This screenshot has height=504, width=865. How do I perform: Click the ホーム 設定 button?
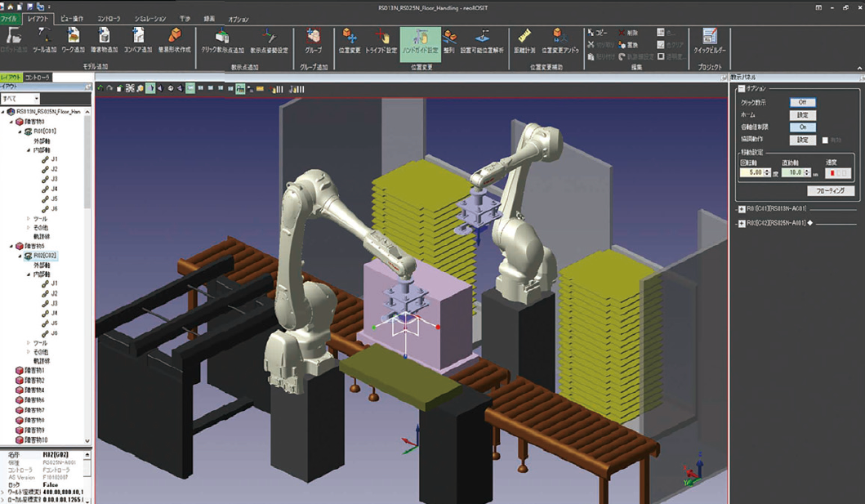coord(802,115)
